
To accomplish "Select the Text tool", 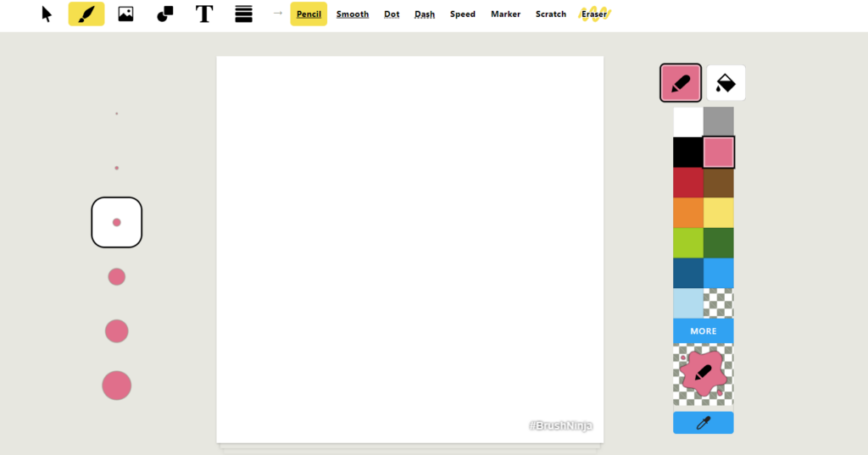I will (x=204, y=14).
